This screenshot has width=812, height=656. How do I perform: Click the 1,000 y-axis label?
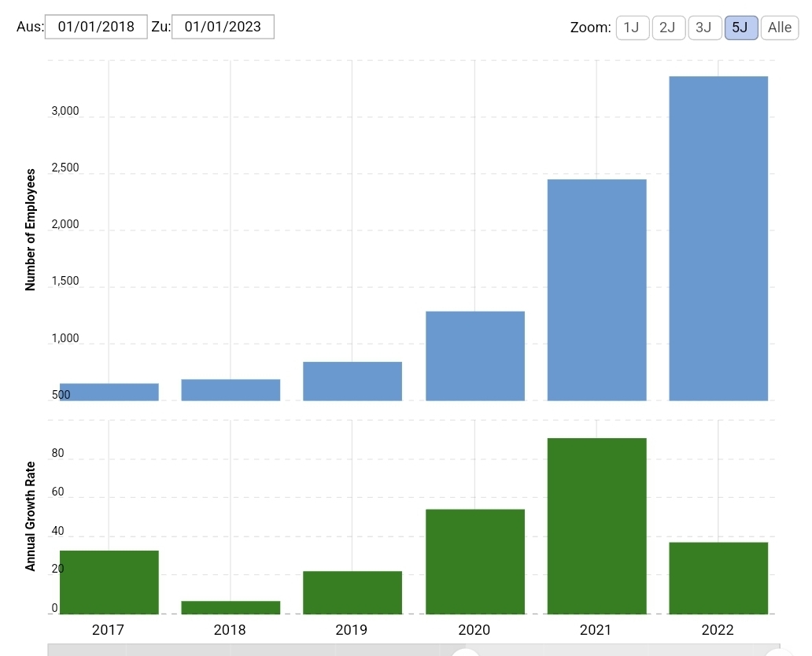click(x=65, y=338)
